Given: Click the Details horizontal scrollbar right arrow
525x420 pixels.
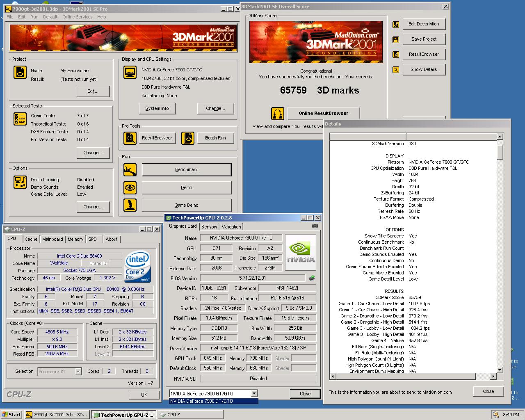Looking at the screenshot, I should tap(493, 376).
